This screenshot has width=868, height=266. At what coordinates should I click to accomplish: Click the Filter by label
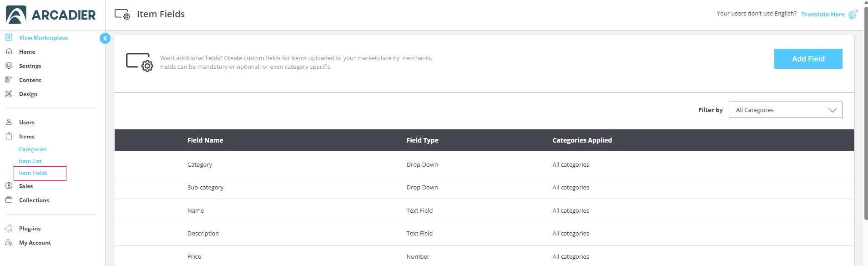pyautogui.click(x=710, y=110)
